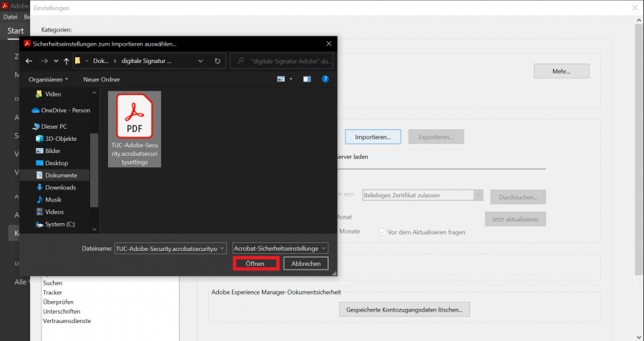Select the Überprüfen category
The image size is (644, 341).
(59, 302)
